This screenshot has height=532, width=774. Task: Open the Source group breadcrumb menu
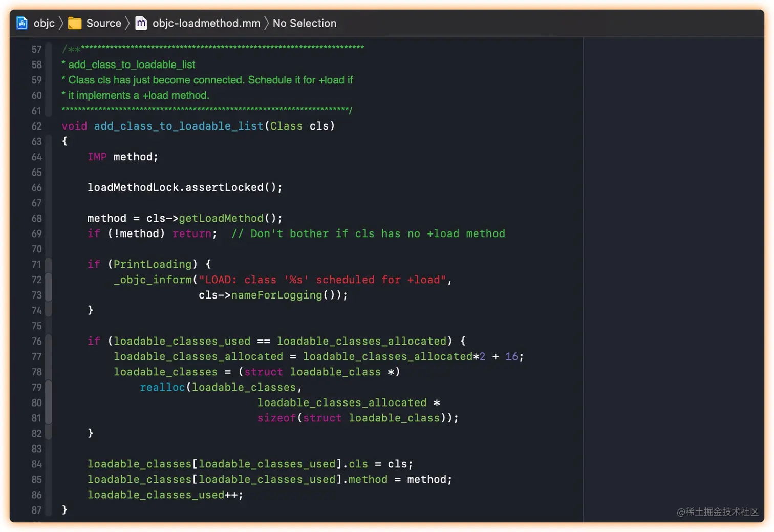(104, 23)
